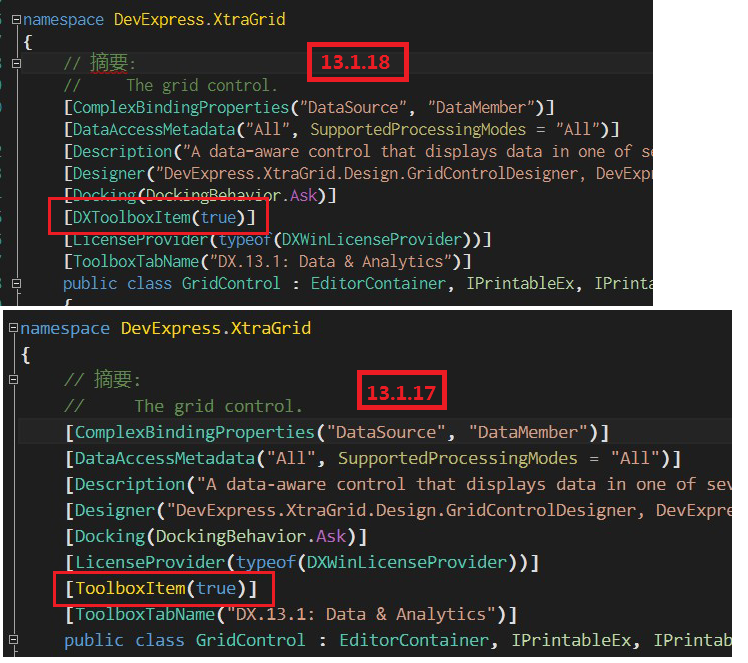Collapse the summary comment in the lower code pane
The image size is (748, 663).
(x=13, y=380)
